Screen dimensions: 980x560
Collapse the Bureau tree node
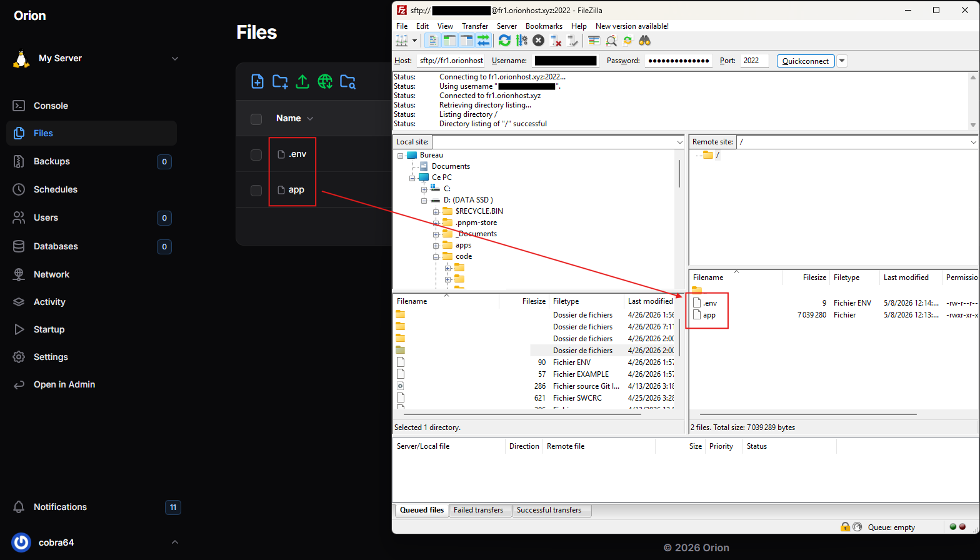click(401, 156)
